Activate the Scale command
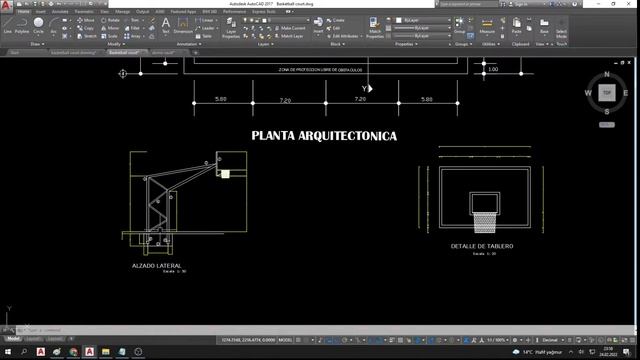Screen dimensions: 640x360 tap(109, 36)
